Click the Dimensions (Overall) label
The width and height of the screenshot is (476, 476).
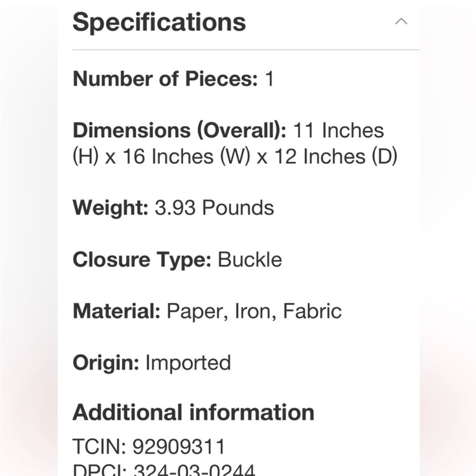tap(179, 130)
